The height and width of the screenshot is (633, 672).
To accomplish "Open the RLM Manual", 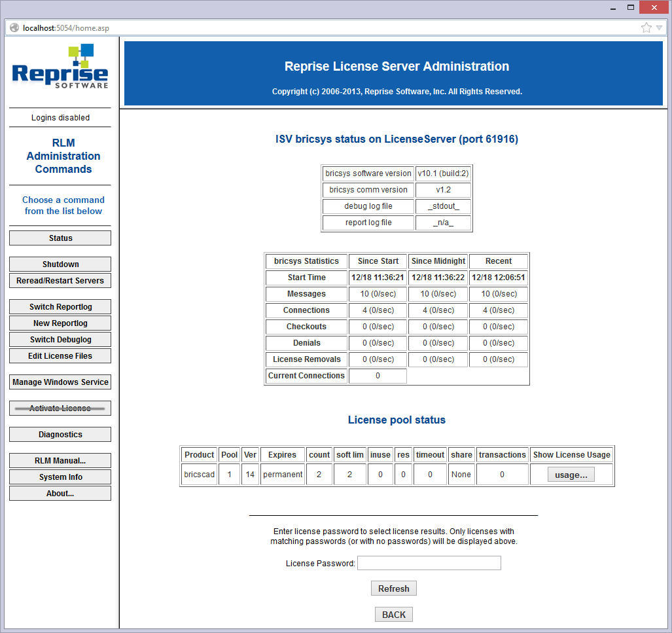I will coord(60,461).
